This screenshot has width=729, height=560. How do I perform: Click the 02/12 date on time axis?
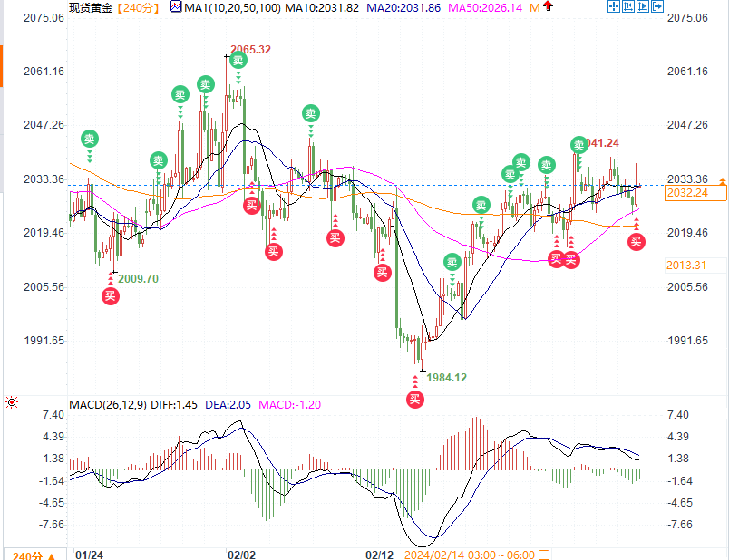379,555
